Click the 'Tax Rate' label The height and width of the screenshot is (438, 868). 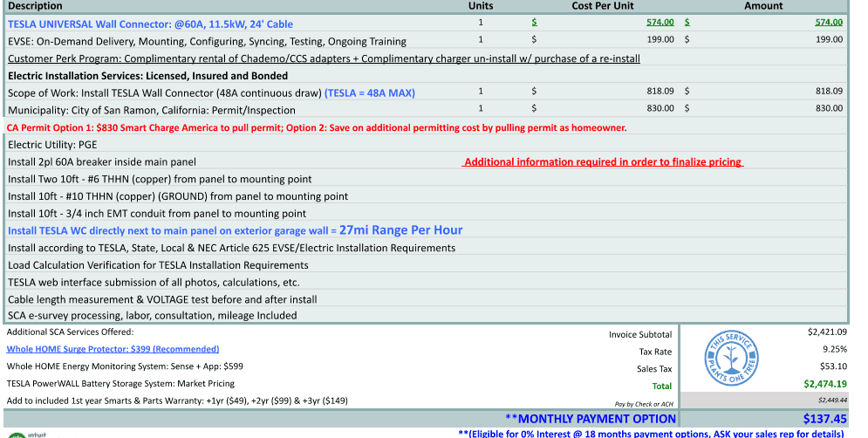point(655,352)
